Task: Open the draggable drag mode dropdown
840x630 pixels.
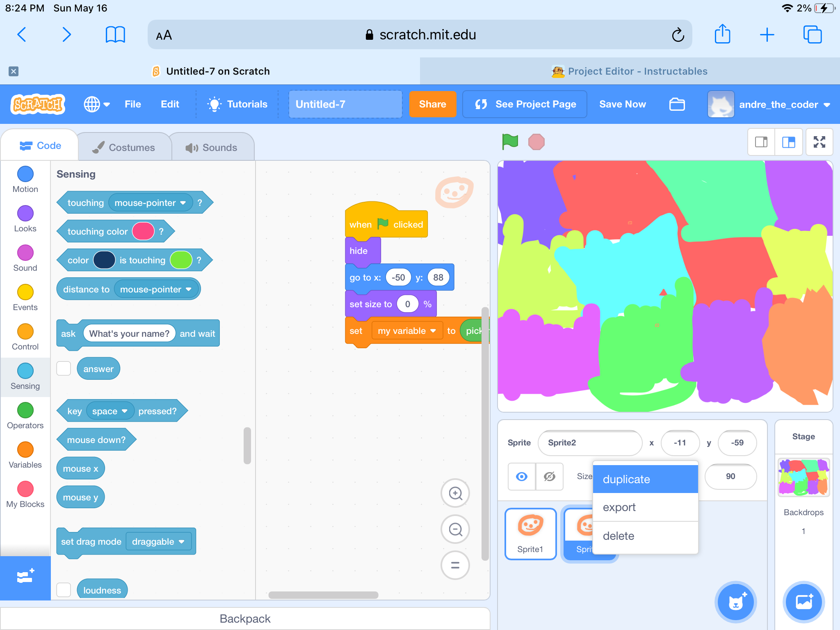Action: [x=159, y=541]
